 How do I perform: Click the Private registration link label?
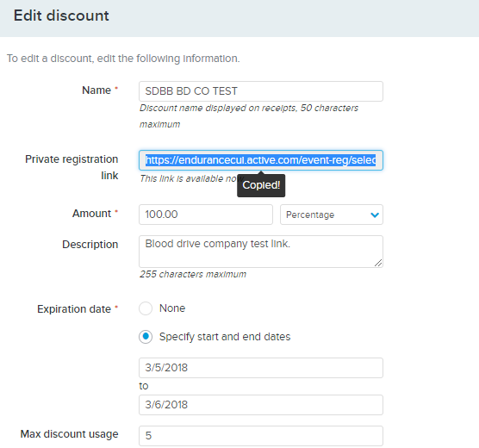pyautogui.click(x=72, y=167)
